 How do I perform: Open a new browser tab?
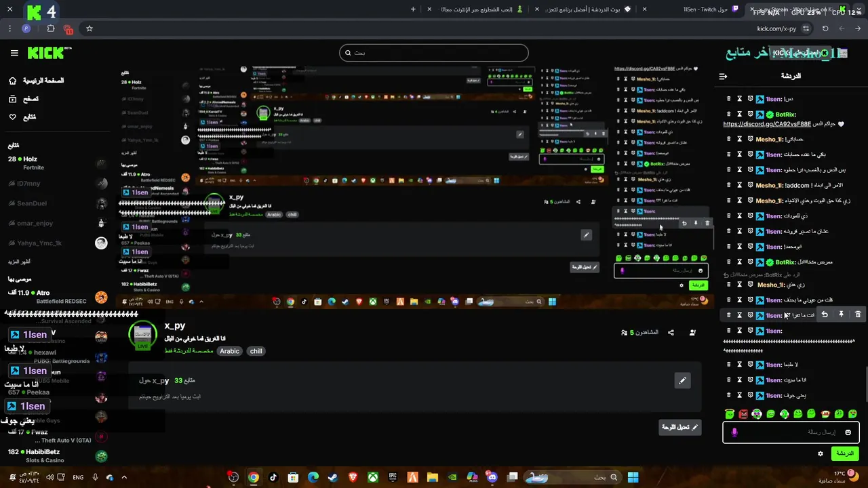point(413,9)
